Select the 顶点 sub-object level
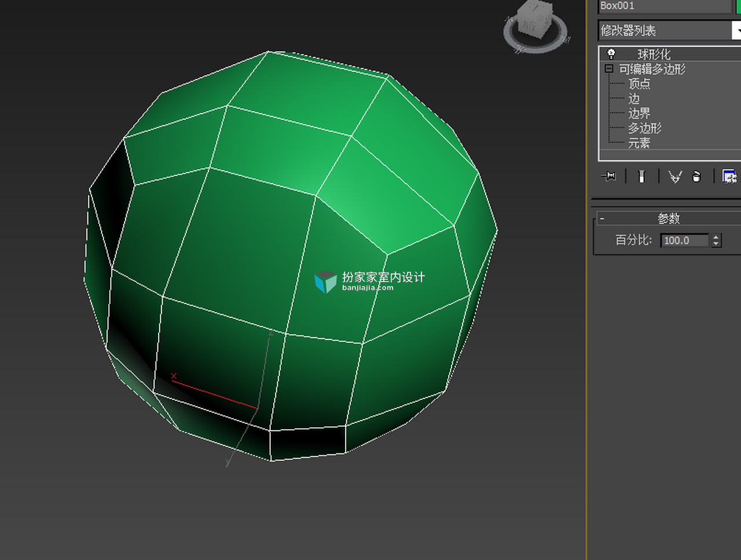 click(639, 84)
